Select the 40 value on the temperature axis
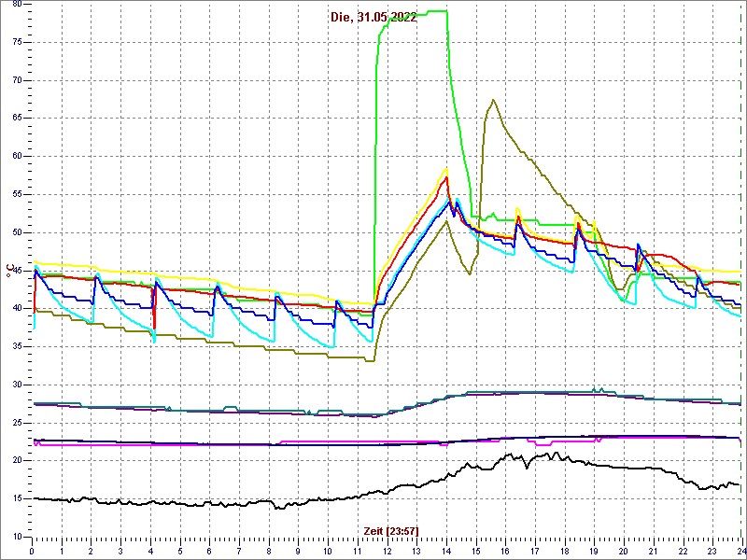Screen dimensions: 747x560 (x=18, y=309)
